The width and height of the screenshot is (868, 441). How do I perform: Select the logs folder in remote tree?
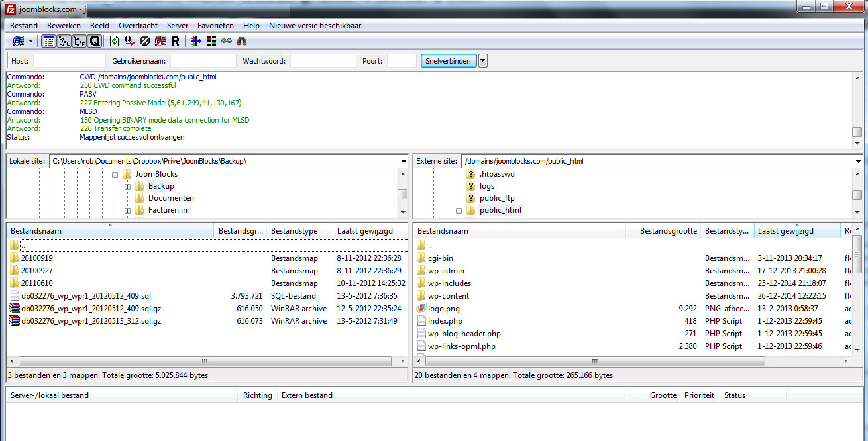(487, 186)
